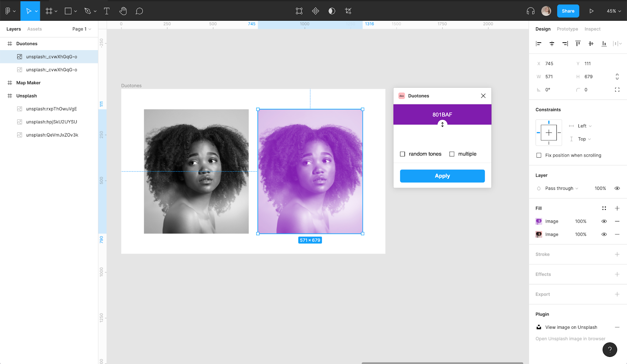Switch to the Prototype tab

(x=567, y=29)
